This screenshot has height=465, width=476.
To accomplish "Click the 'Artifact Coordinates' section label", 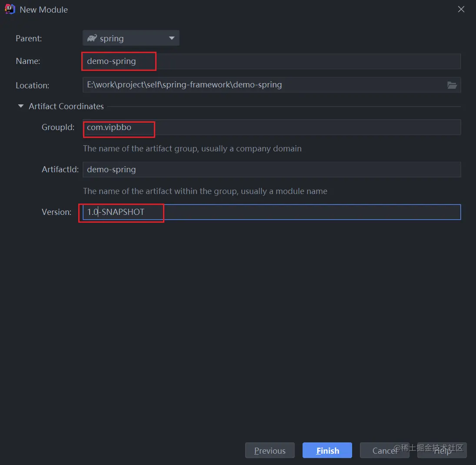I will pyautogui.click(x=66, y=106).
